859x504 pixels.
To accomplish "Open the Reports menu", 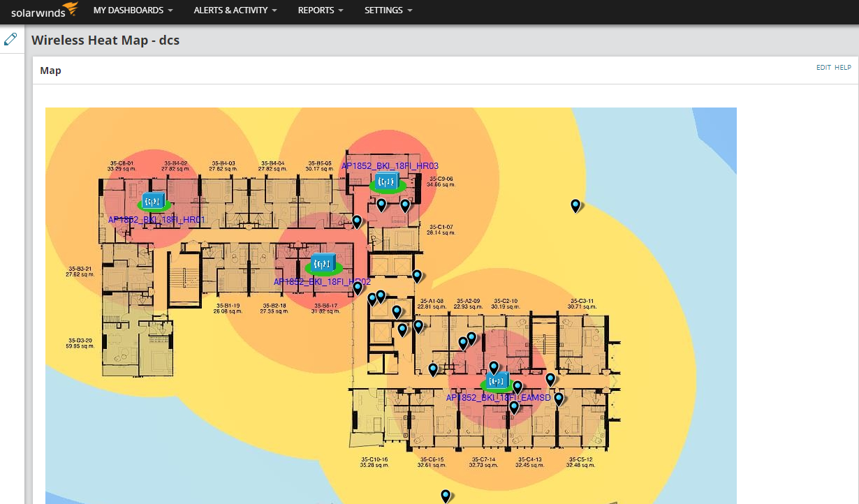I will (x=321, y=10).
